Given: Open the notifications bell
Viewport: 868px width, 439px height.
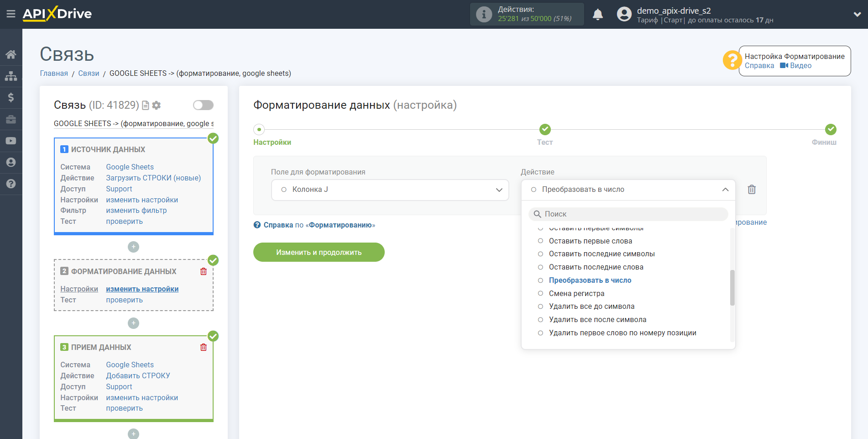Looking at the screenshot, I should [598, 14].
